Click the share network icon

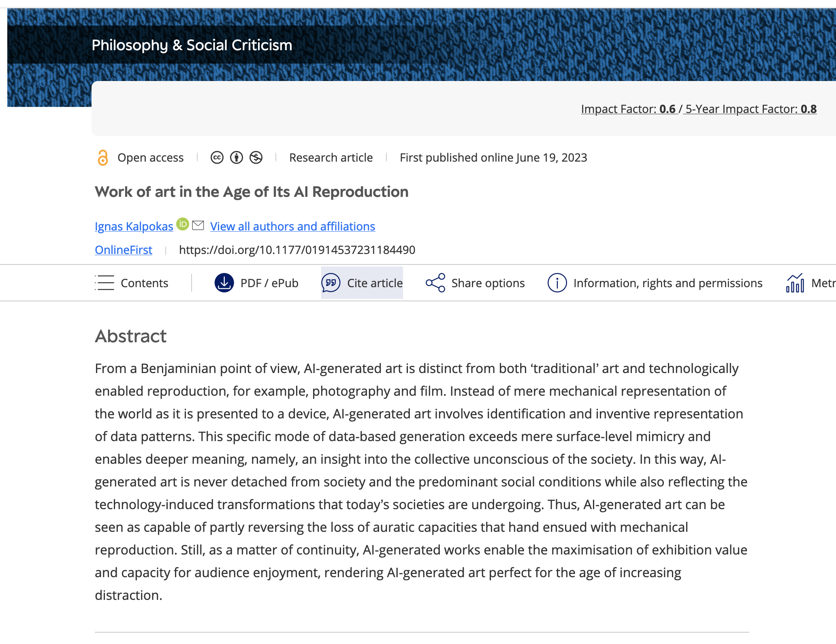(435, 283)
